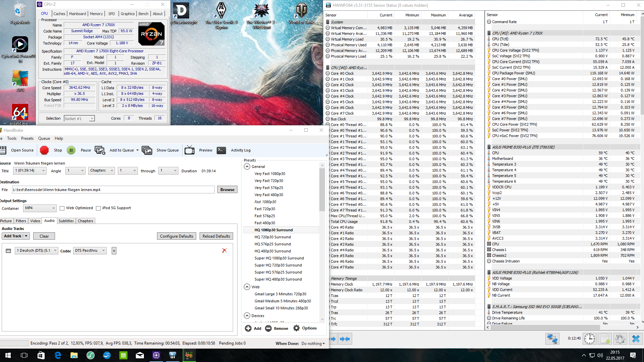Click the HWiNFO network remote monitors icon
This screenshot has width=644, height=362.
(552, 339)
